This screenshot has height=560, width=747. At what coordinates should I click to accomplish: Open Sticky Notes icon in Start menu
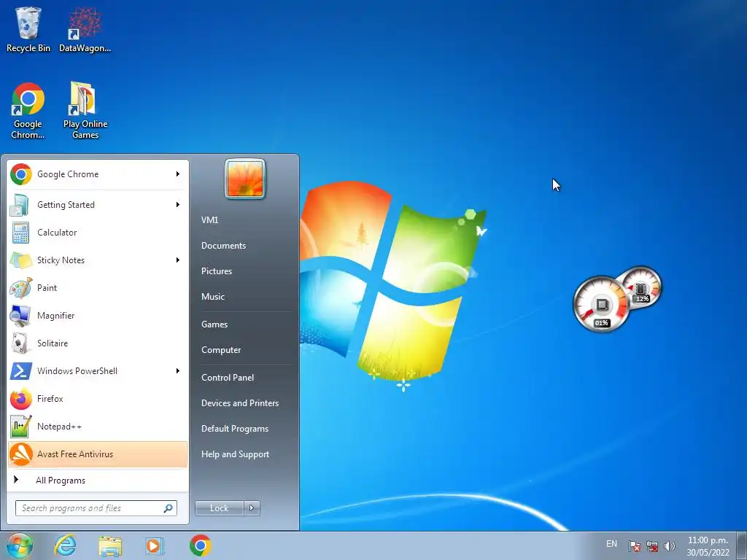[21, 260]
